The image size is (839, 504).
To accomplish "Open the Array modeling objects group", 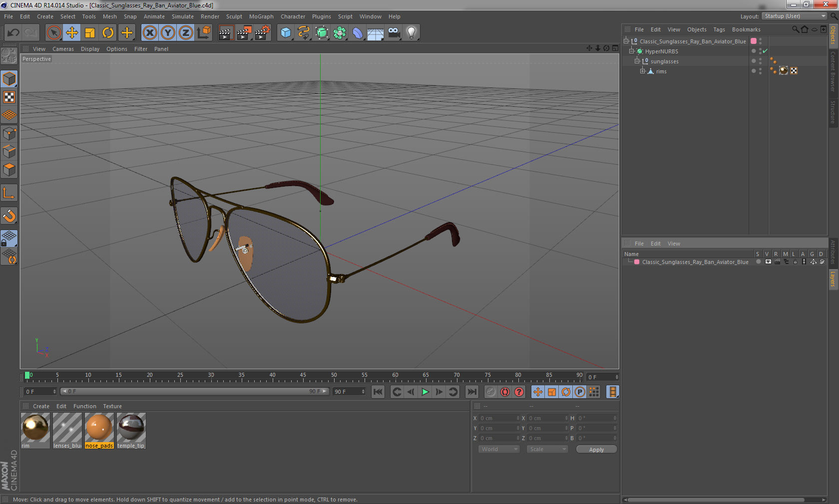I will click(340, 33).
